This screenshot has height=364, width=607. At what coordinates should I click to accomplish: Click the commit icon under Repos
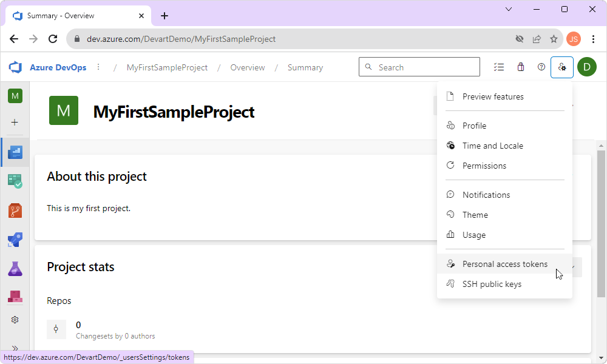coord(56,329)
